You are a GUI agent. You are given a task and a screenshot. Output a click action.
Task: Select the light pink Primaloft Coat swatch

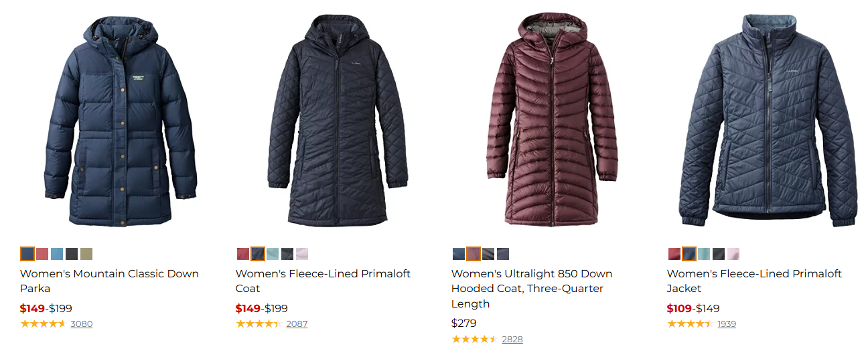302,254
